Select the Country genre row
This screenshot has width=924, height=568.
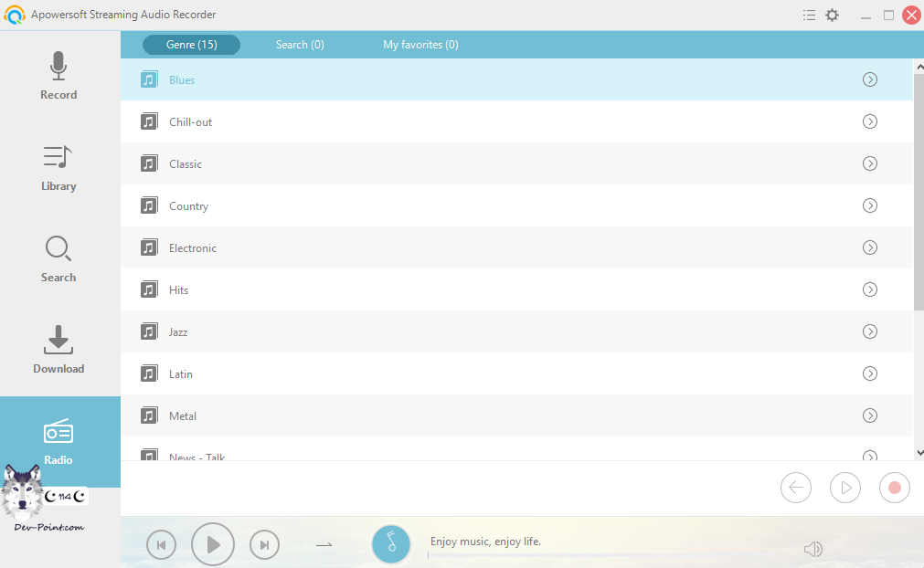[x=457, y=206]
